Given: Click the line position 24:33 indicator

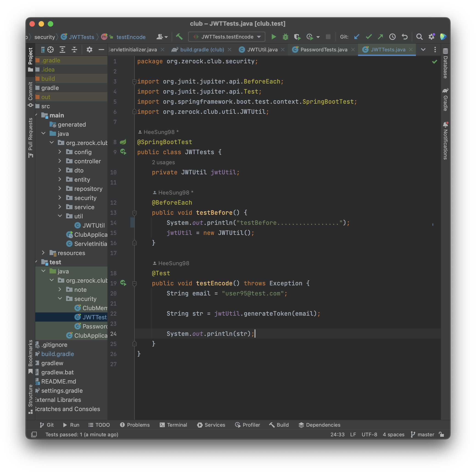Looking at the screenshot, I should 337,435.
